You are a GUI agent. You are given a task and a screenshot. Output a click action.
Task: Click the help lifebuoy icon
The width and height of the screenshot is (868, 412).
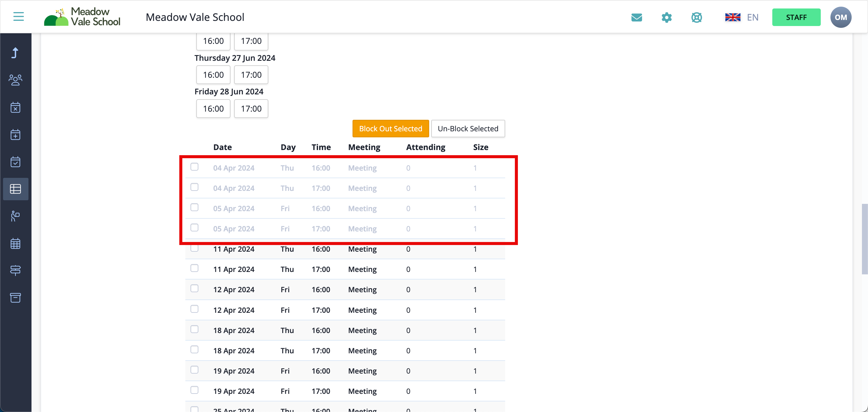coord(697,17)
